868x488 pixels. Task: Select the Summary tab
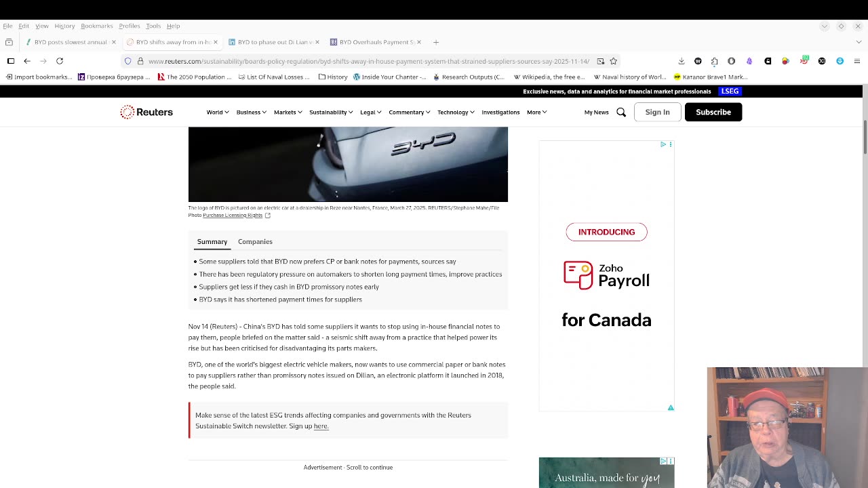click(212, 241)
